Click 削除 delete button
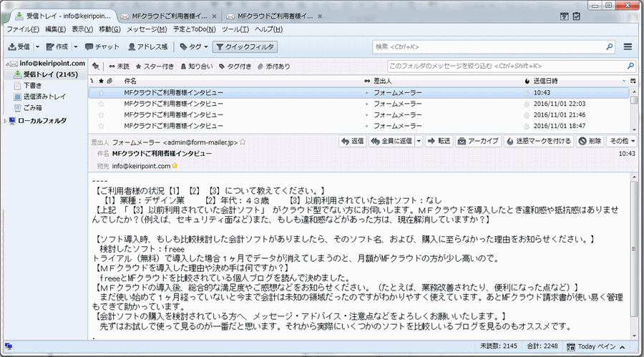Screen dimensions: 644x357 coord(590,141)
